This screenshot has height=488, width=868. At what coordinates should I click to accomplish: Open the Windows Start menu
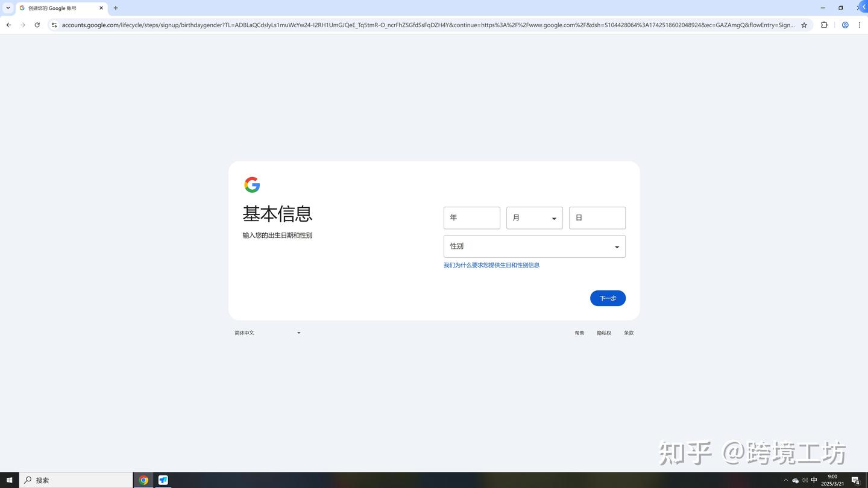[x=8, y=480]
